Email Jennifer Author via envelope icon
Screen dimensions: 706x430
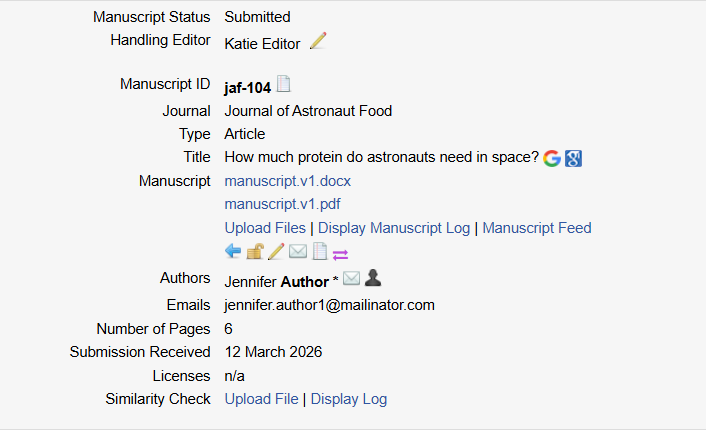[351, 278]
